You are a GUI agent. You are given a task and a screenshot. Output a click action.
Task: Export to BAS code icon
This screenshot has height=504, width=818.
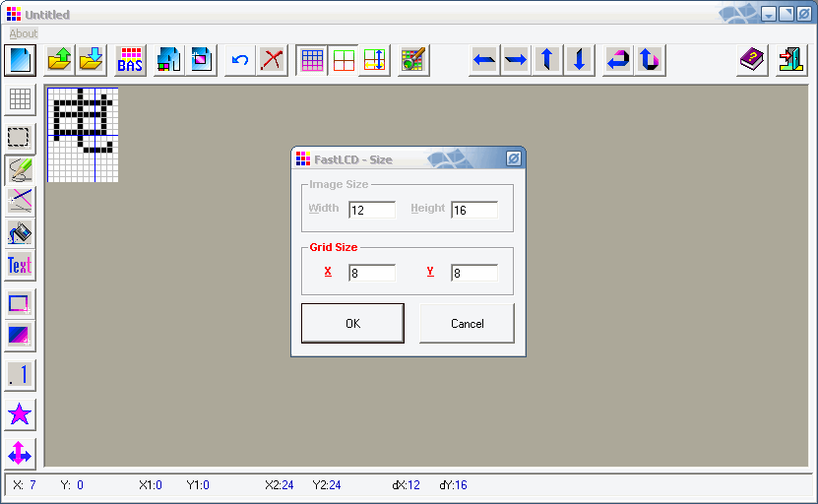click(x=130, y=60)
